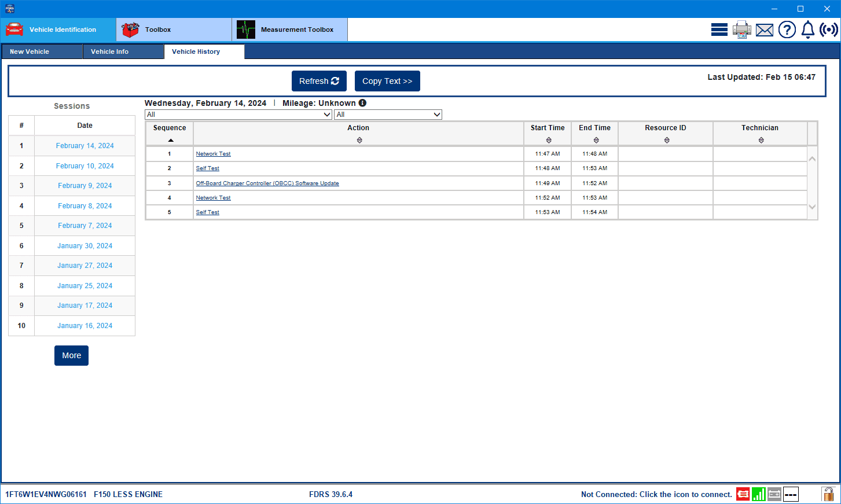
Task: Expand the first All filter dropdown
Action: (238, 115)
